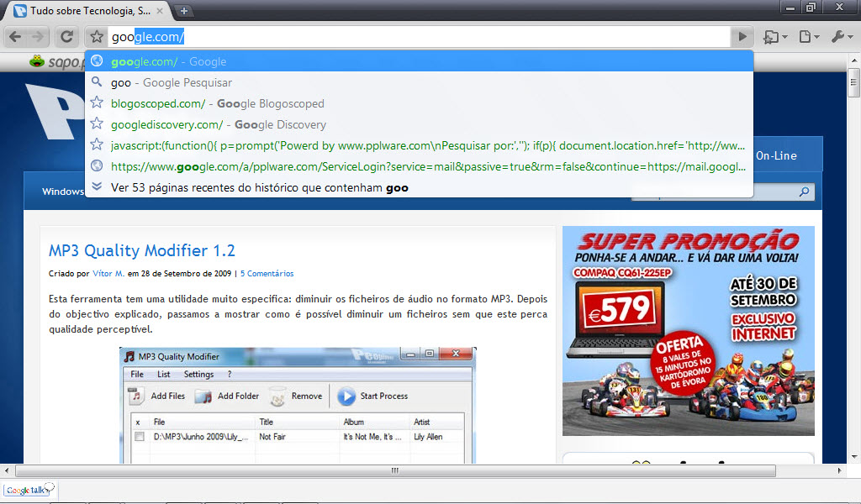Image resolution: width=861 pixels, height=504 pixels.
Task: Select google.com/ - Google suggestion
Action: 419,61
